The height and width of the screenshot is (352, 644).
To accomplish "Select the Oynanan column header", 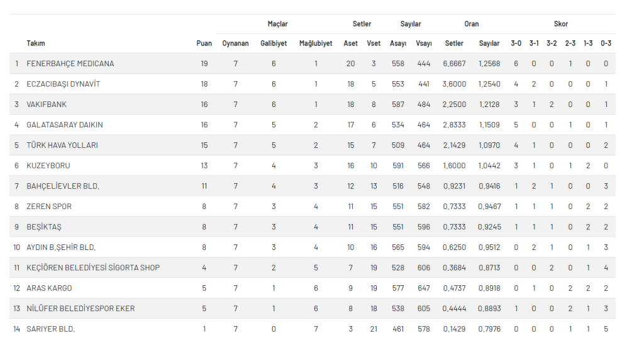I will tap(235, 43).
